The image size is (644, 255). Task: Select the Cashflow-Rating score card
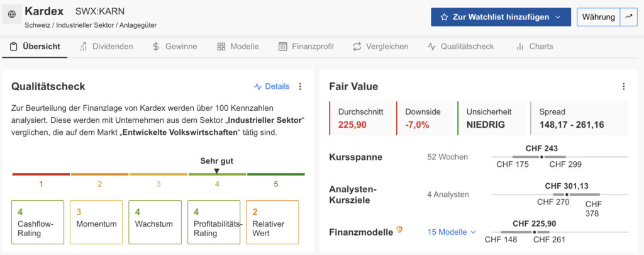point(38,222)
